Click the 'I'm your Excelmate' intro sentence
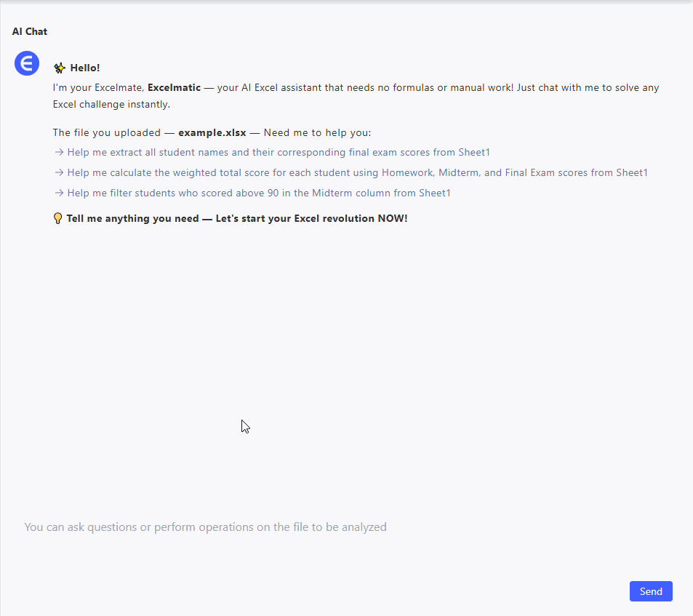Image resolution: width=693 pixels, height=616 pixels. [98, 88]
